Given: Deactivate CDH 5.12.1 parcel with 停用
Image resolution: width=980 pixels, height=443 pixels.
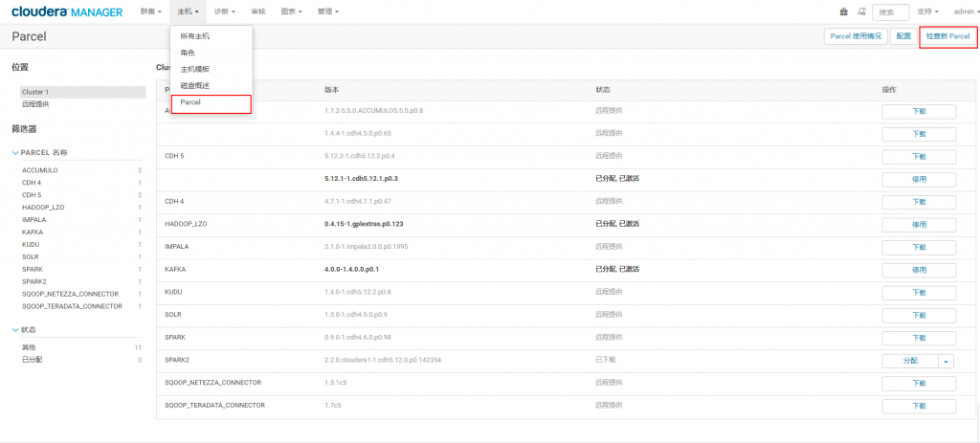Looking at the screenshot, I should pos(919,180).
